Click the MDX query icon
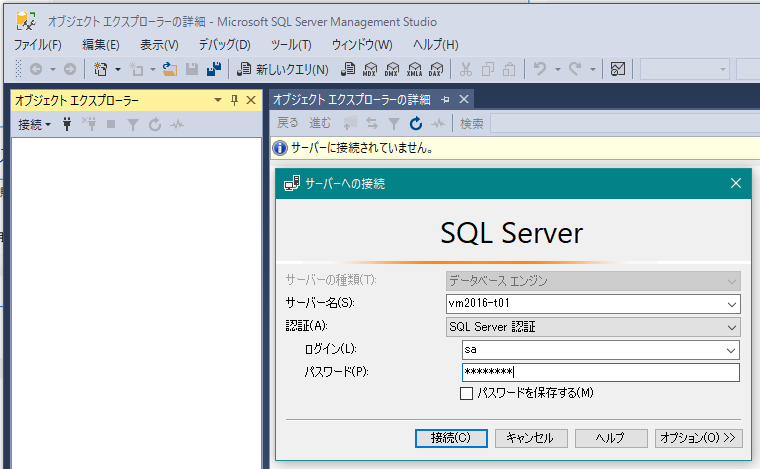Viewport: 760px width, 469px height. coord(370,69)
